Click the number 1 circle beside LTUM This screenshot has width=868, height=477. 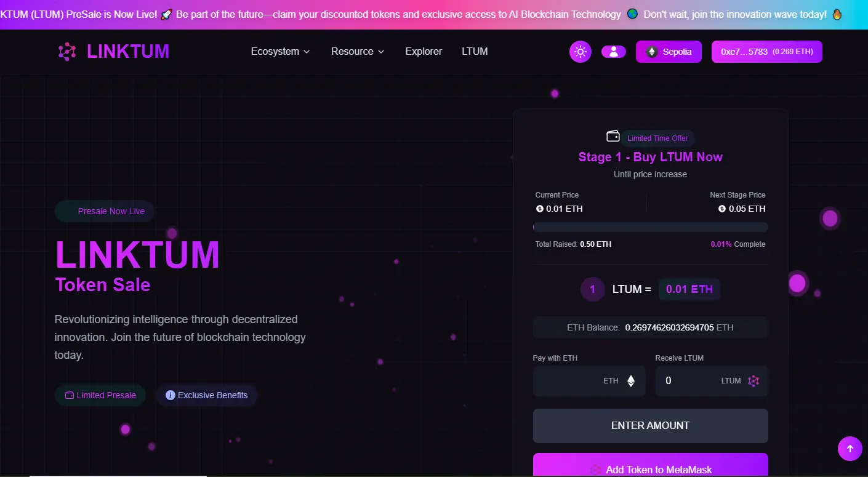[593, 289]
